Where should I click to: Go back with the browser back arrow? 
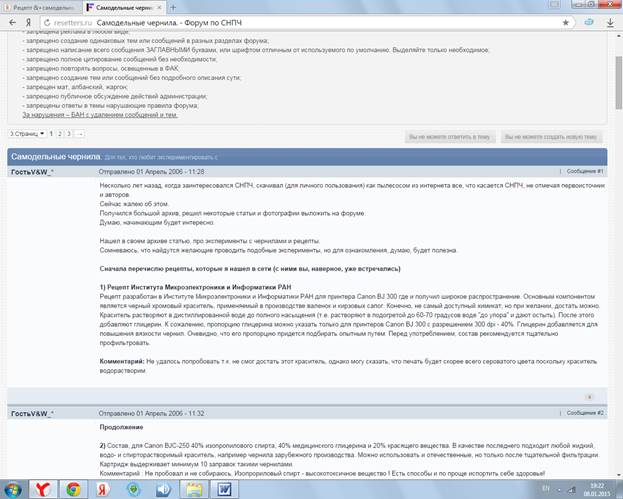[12, 23]
